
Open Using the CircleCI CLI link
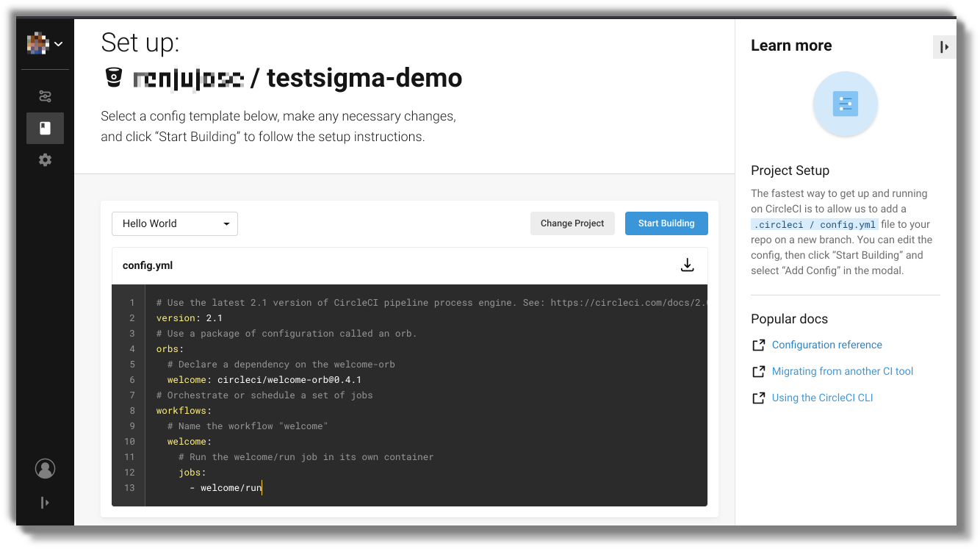(x=822, y=398)
